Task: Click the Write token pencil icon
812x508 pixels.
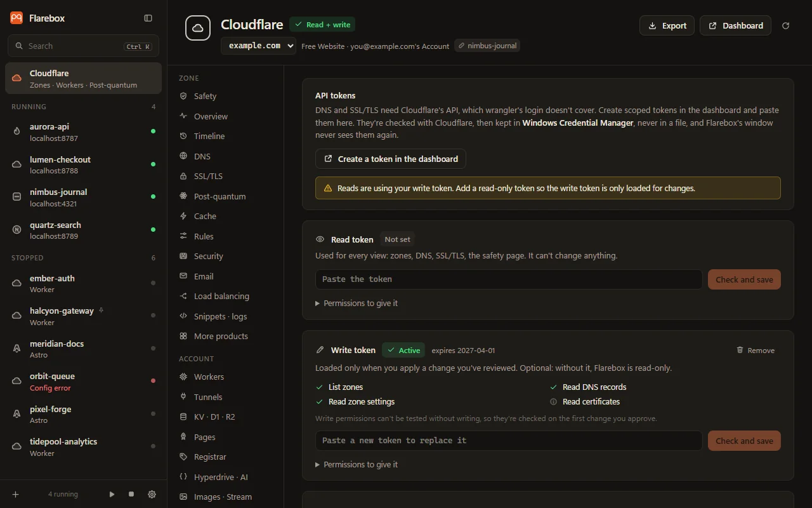Action: coord(320,350)
